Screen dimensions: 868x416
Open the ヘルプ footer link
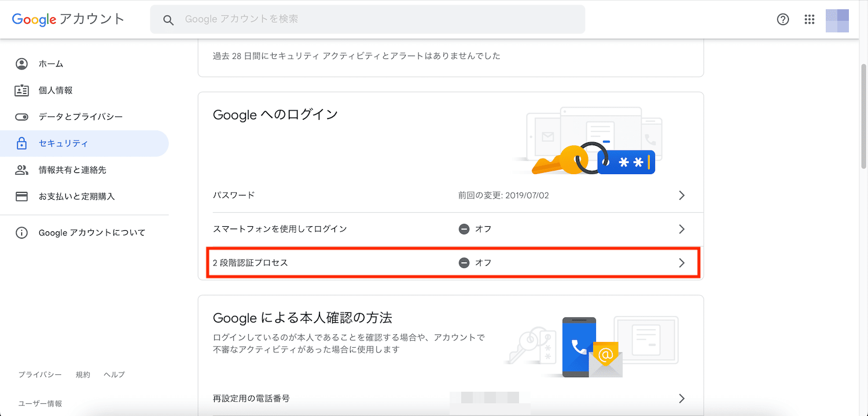[114, 375]
